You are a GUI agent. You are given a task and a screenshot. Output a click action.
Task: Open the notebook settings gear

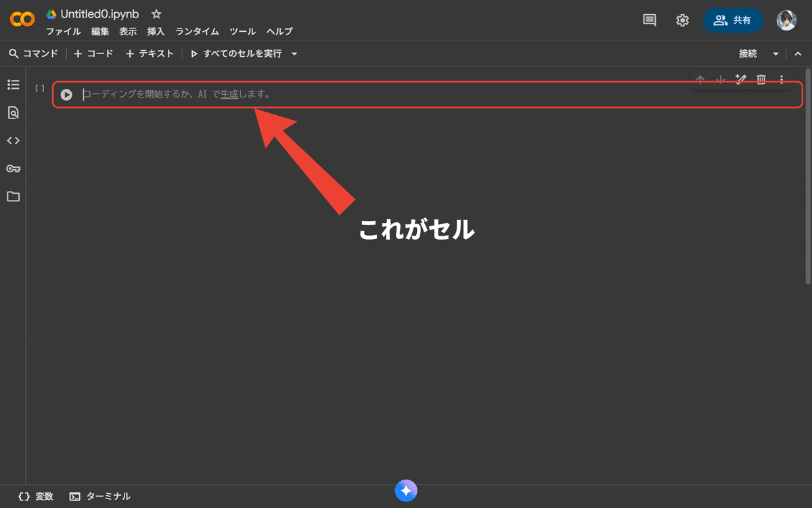pyautogui.click(x=682, y=20)
